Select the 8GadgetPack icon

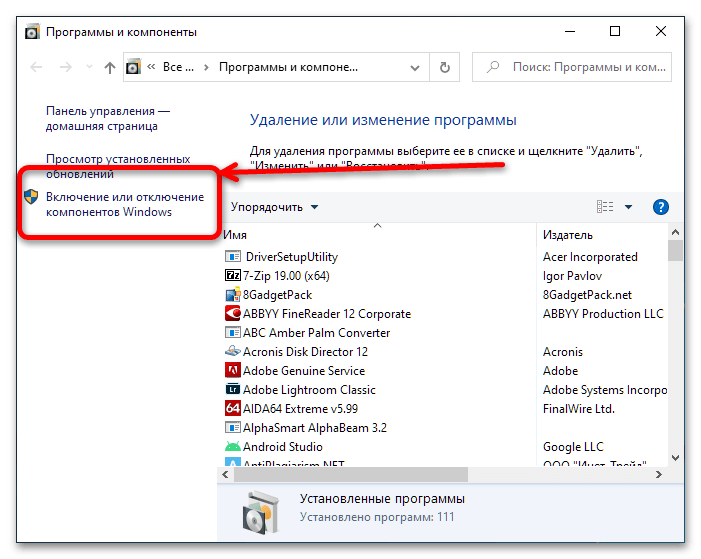[x=232, y=295]
